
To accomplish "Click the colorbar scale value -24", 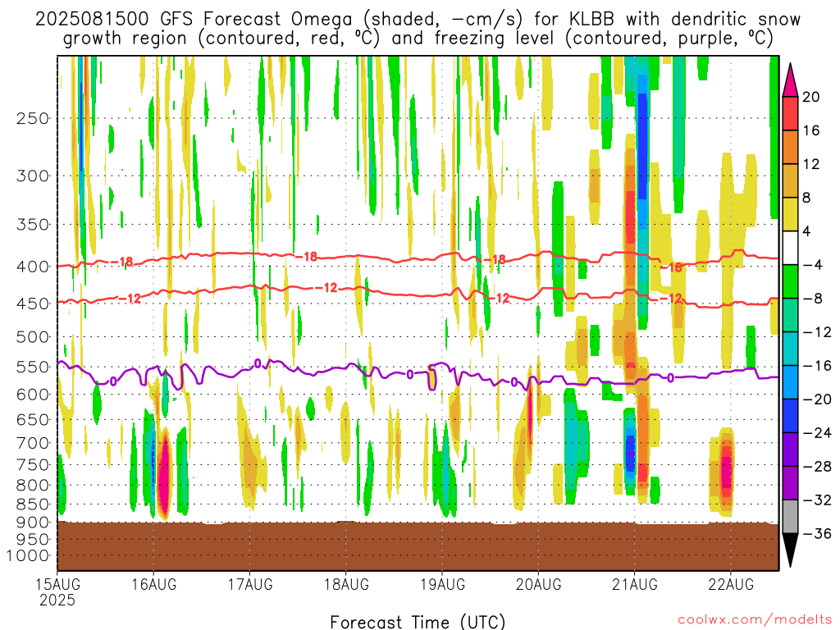I will coord(817,433).
